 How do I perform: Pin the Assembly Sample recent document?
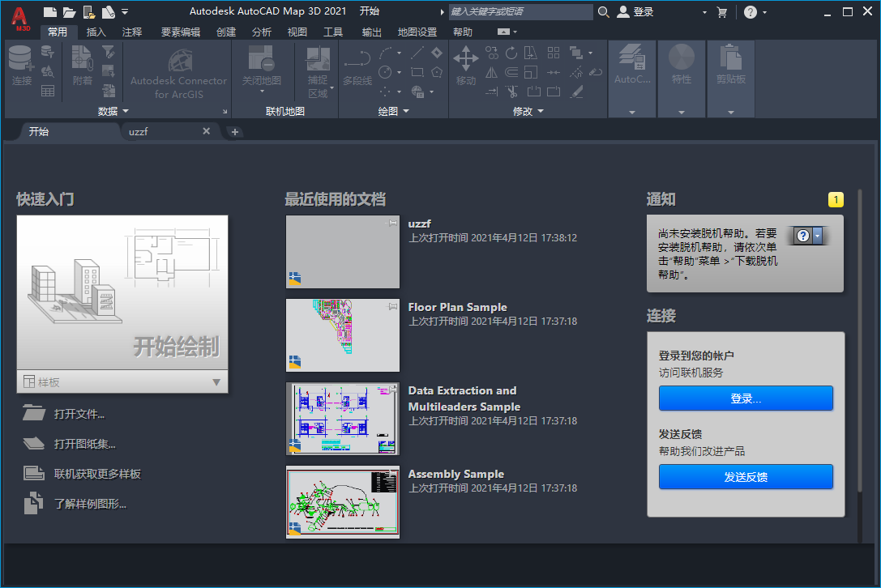pos(393,473)
